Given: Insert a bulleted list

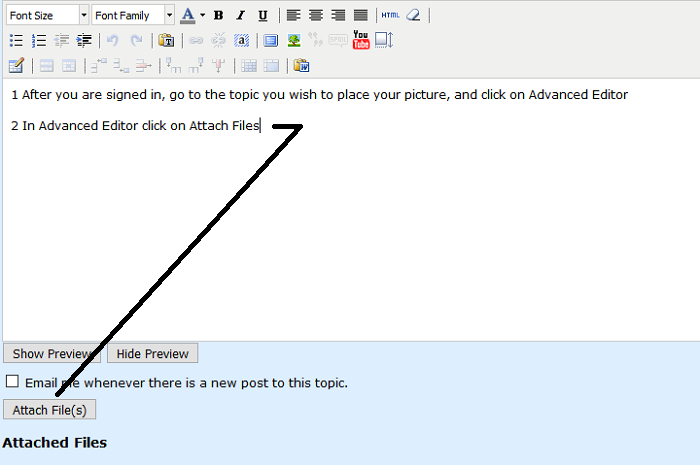Looking at the screenshot, I should pyautogui.click(x=16, y=41).
